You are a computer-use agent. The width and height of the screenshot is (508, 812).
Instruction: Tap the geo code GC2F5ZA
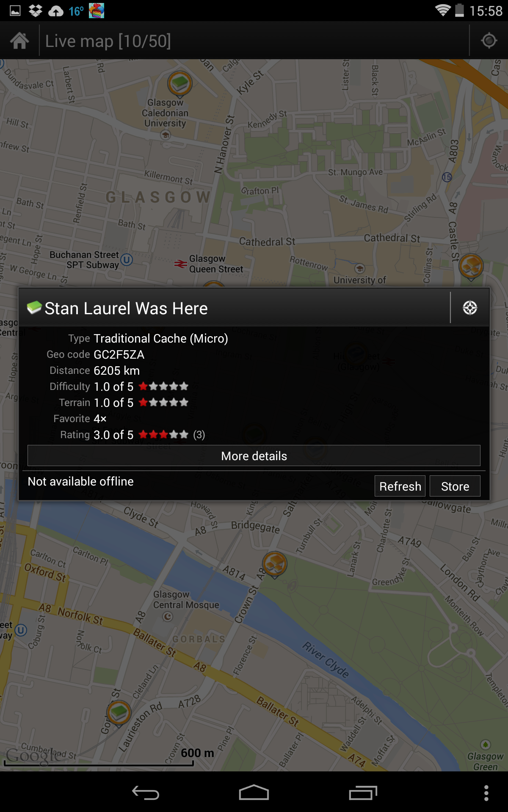[x=119, y=354]
